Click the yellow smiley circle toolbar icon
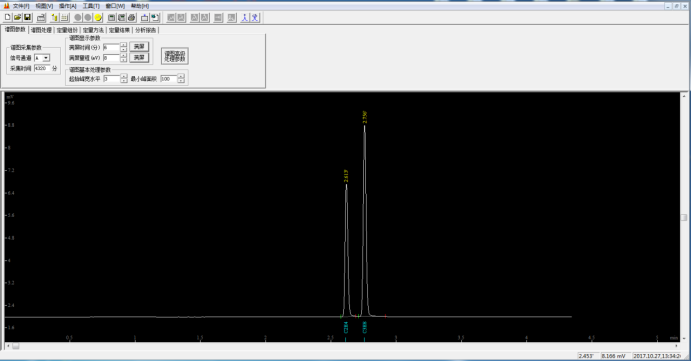 pyautogui.click(x=98, y=18)
